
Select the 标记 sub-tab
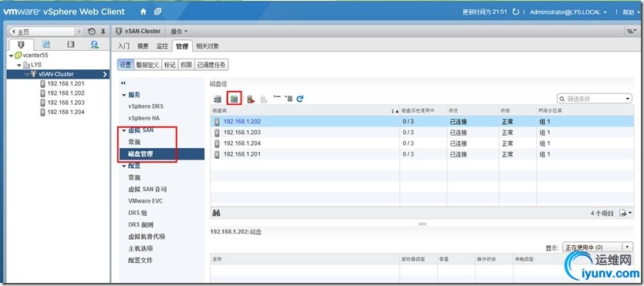(170, 65)
